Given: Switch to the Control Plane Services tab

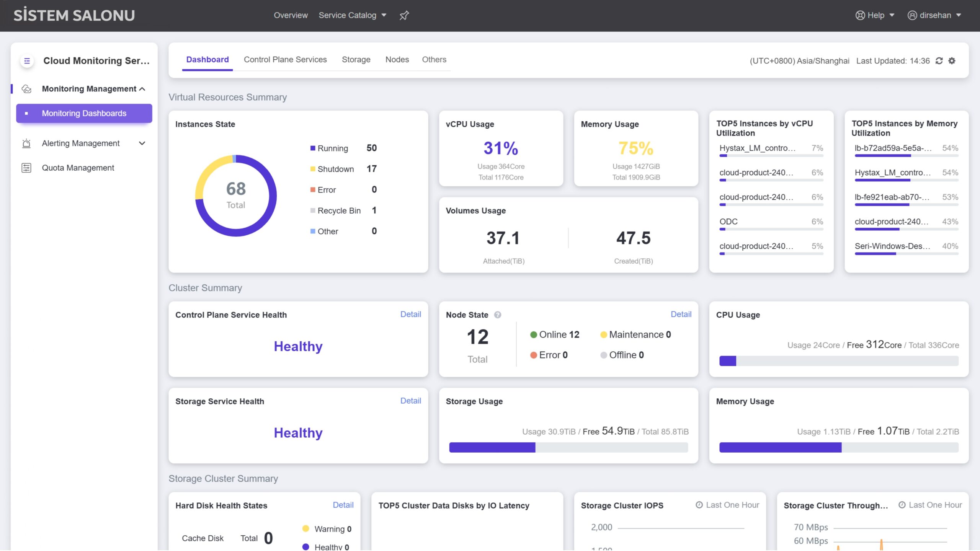Looking at the screenshot, I should pyautogui.click(x=285, y=60).
